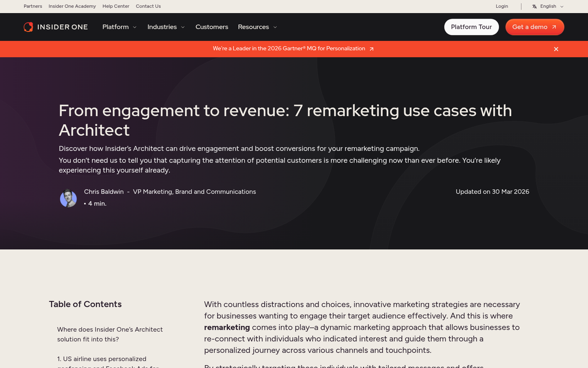Open the Contact Us page

coord(148,6)
